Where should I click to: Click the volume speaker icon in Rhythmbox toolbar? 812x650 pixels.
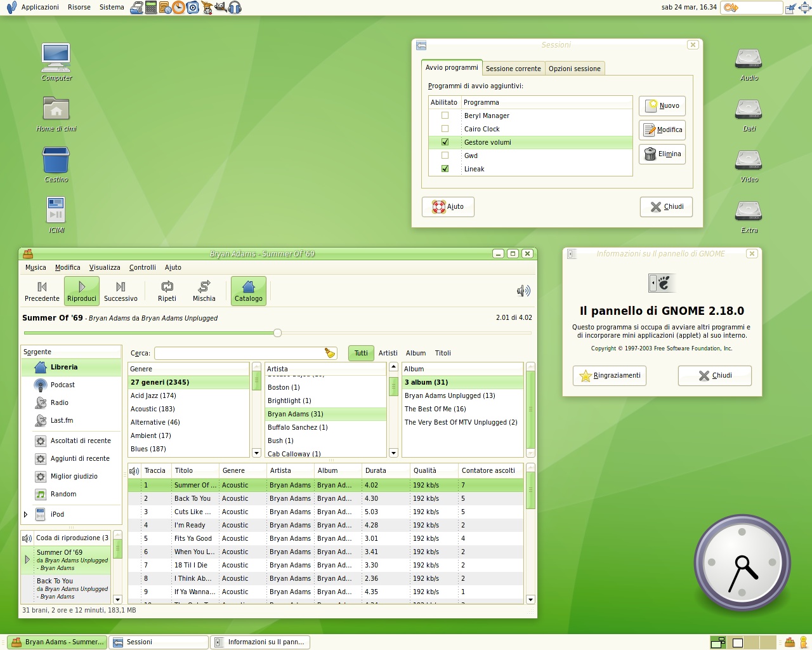523,291
